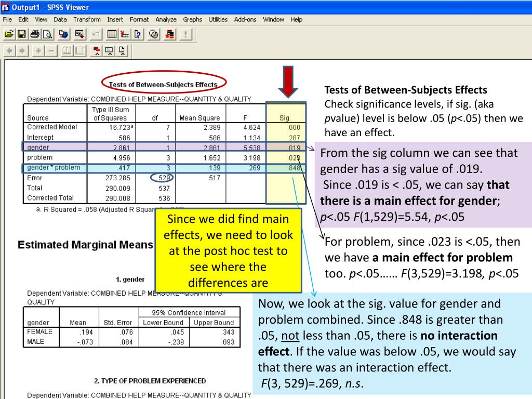Select the 'Estimated Marginal Means' heading

(x=85, y=245)
